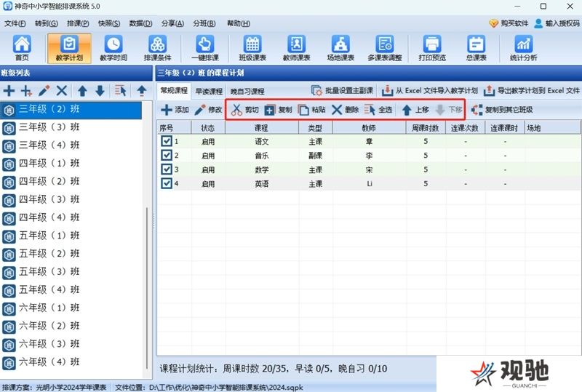Click 复制到其它班级 button
Screen dimensions: 582x392
[x=502, y=110]
